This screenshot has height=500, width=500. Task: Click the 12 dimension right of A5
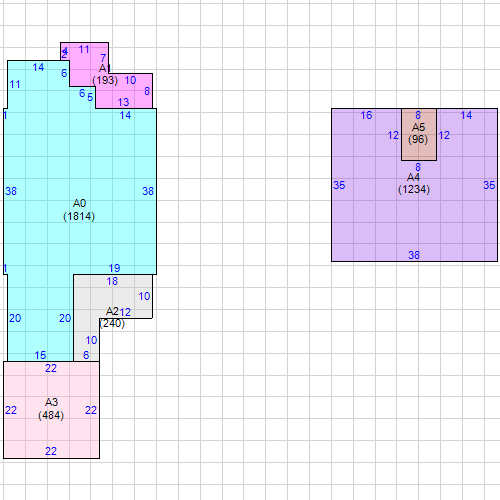444,135
